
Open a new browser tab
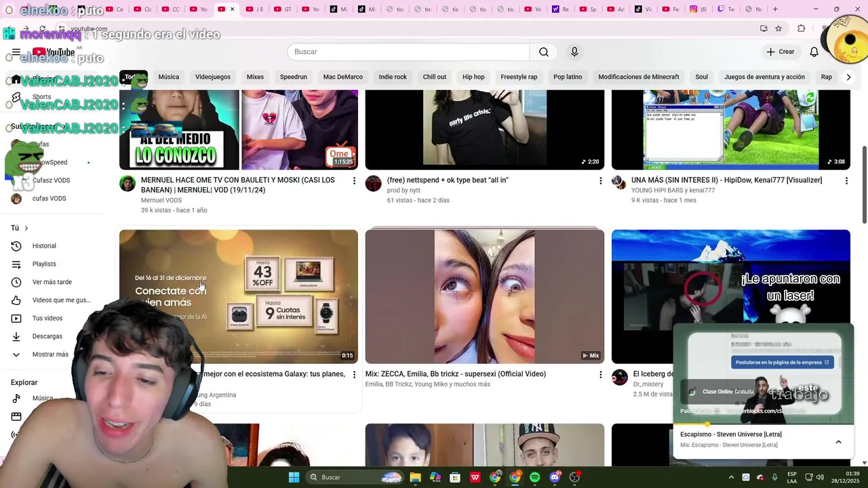pos(775,9)
